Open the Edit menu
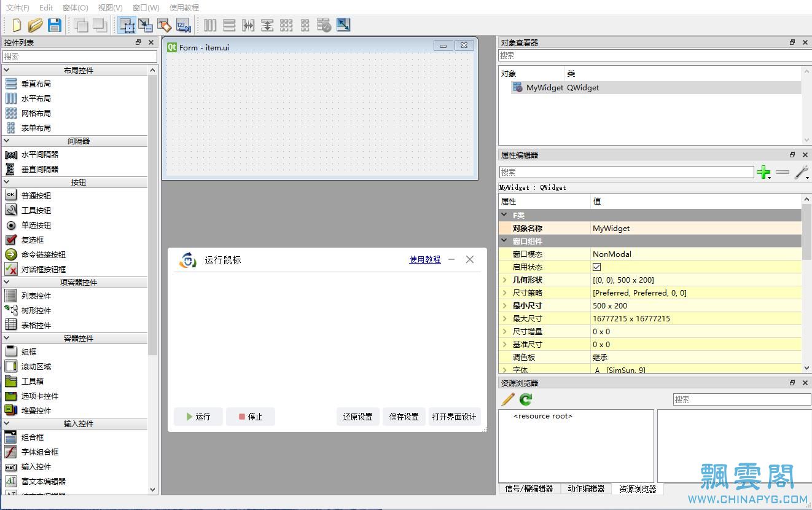This screenshot has height=510, width=812. pos(46,7)
